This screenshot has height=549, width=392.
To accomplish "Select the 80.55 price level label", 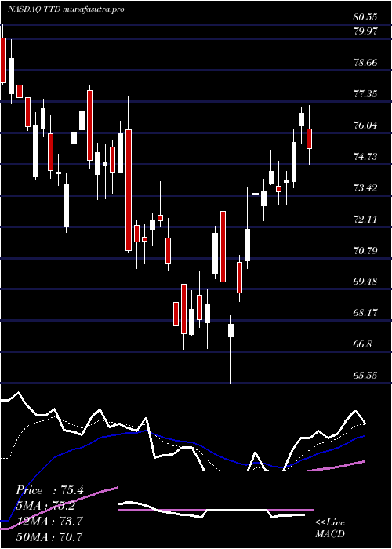I will click(x=365, y=16).
